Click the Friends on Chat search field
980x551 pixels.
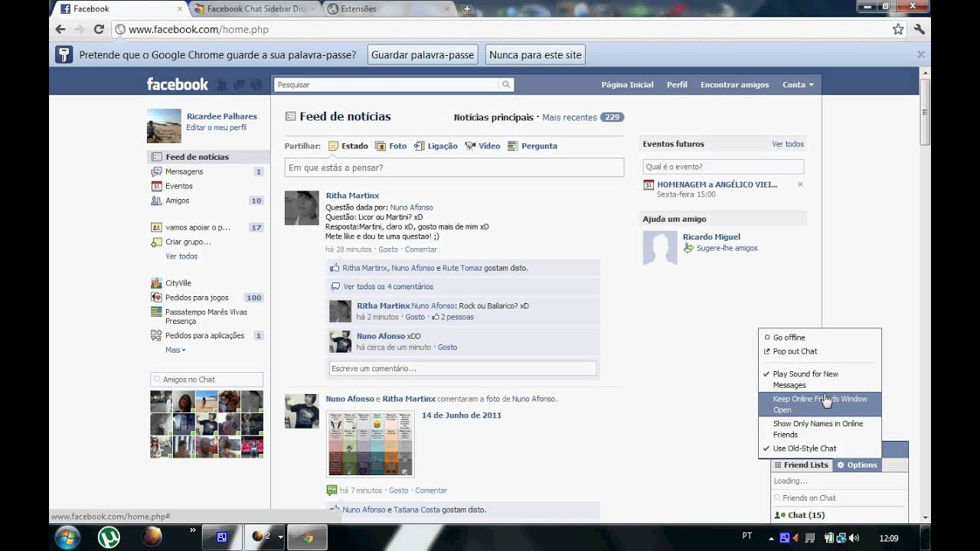839,498
